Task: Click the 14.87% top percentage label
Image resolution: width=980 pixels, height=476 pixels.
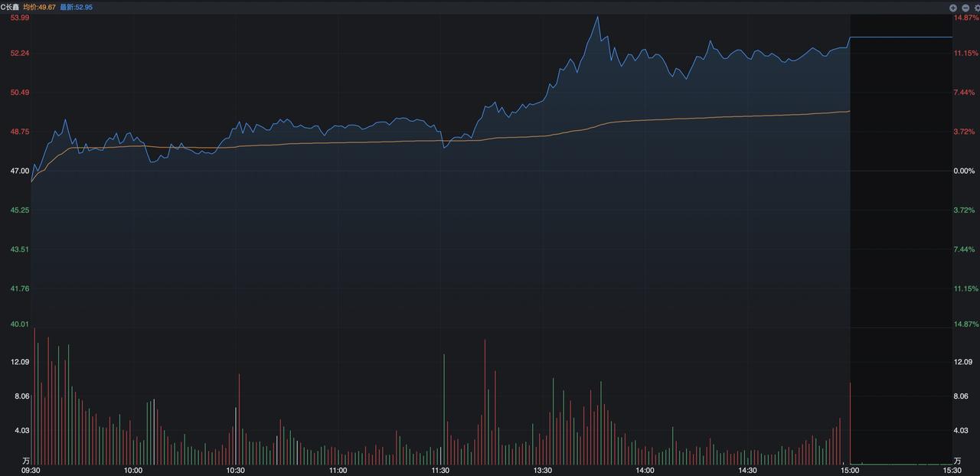Action: pyautogui.click(x=966, y=18)
